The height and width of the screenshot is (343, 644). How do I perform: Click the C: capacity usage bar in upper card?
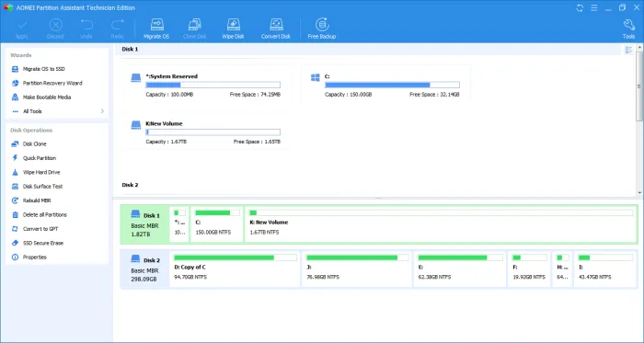tap(392, 85)
